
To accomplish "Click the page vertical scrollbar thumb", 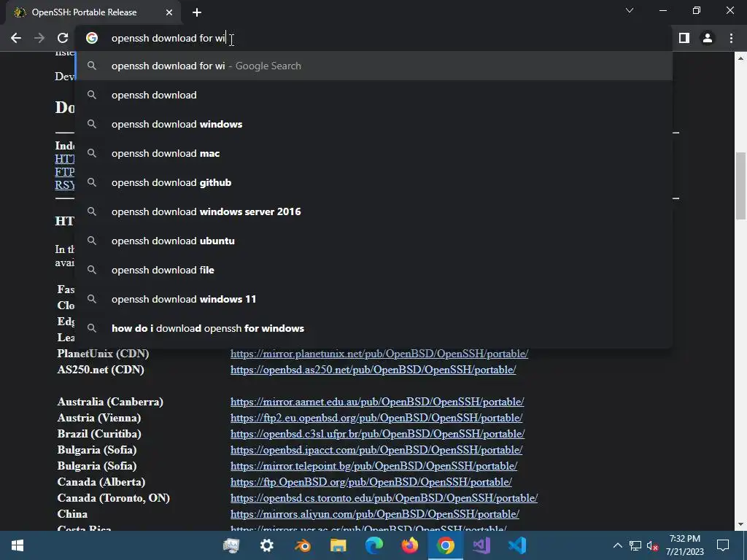I will click(740, 186).
